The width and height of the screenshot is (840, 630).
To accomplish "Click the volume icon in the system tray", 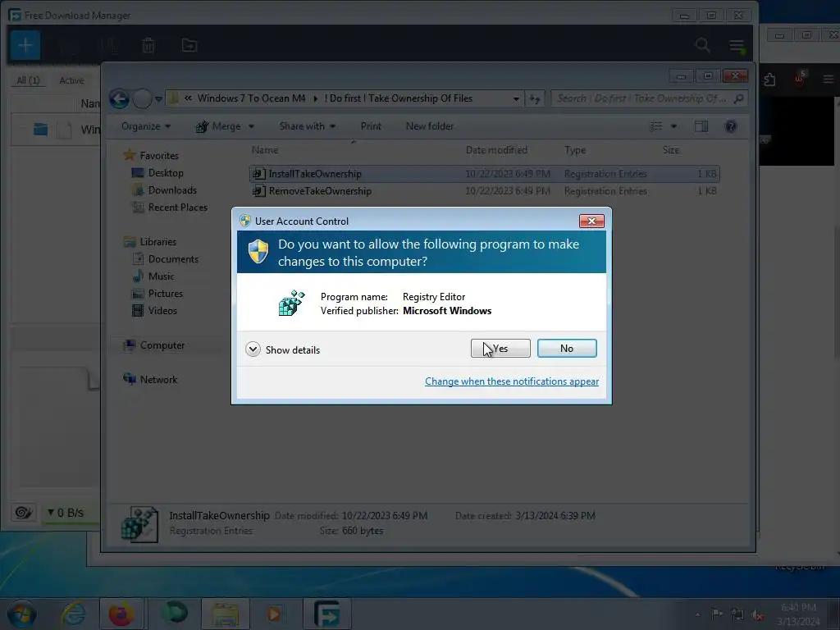I will point(757,615).
